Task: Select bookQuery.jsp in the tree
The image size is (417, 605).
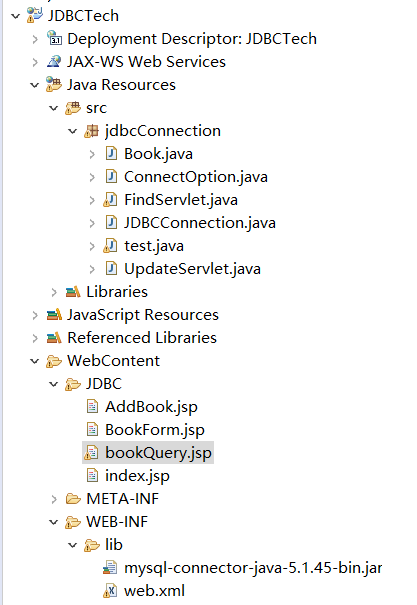Action: (x=148, y=453)
